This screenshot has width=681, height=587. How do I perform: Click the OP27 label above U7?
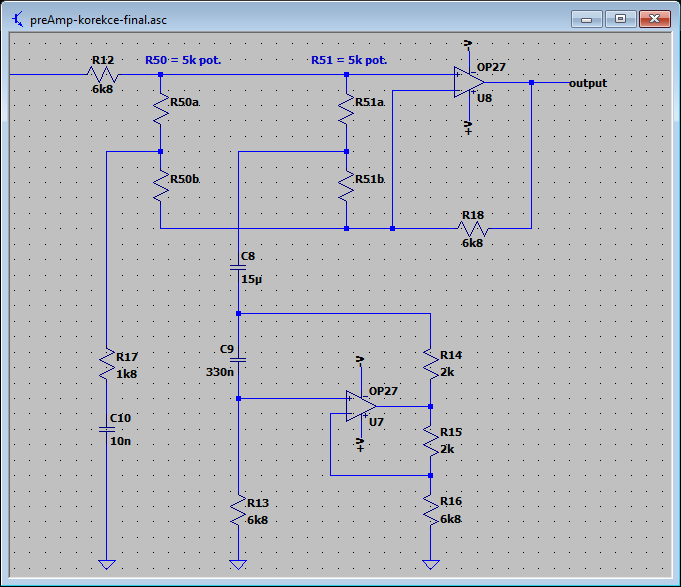pos(383,391)
